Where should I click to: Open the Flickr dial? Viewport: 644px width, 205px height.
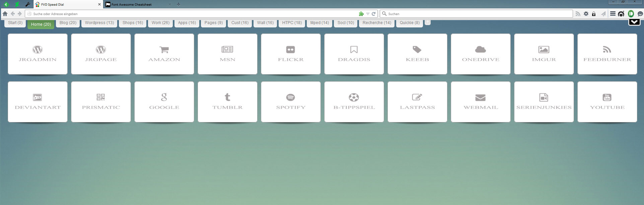(291, 54)
